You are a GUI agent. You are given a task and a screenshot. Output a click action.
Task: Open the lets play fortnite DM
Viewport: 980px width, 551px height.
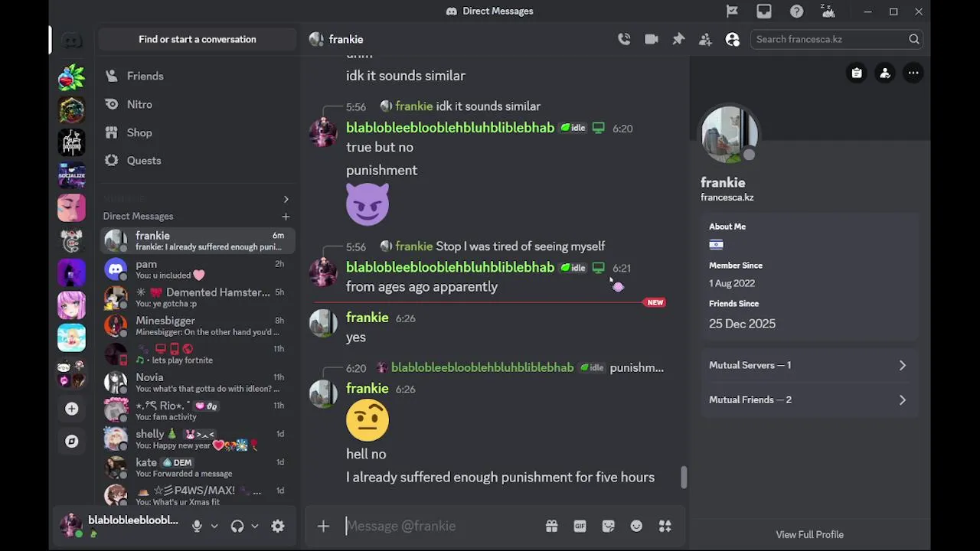198,354
